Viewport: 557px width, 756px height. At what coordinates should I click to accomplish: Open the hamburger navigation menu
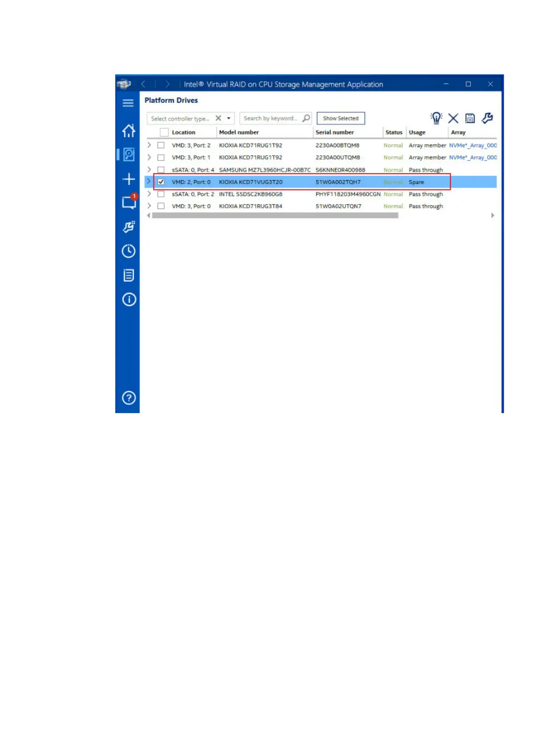click(x=128, y=103)
